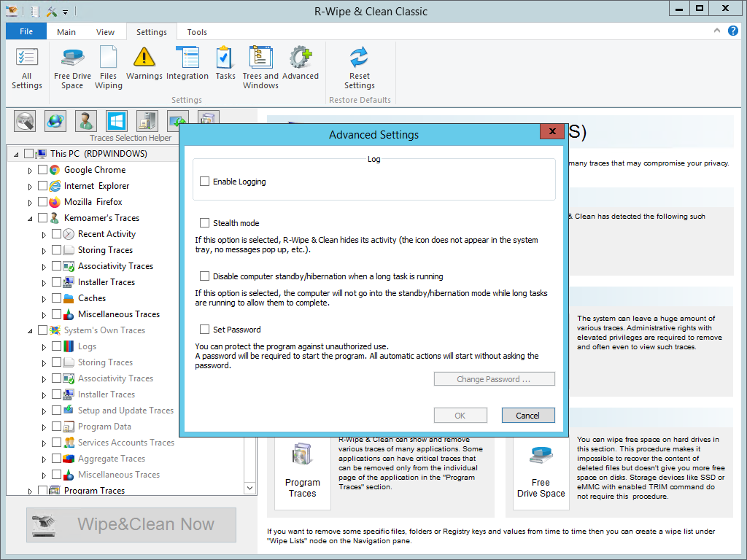The width and height of the screenshot is (747, 560).
Task: Expand the Internet Explorer node
Action: point(30,187)
